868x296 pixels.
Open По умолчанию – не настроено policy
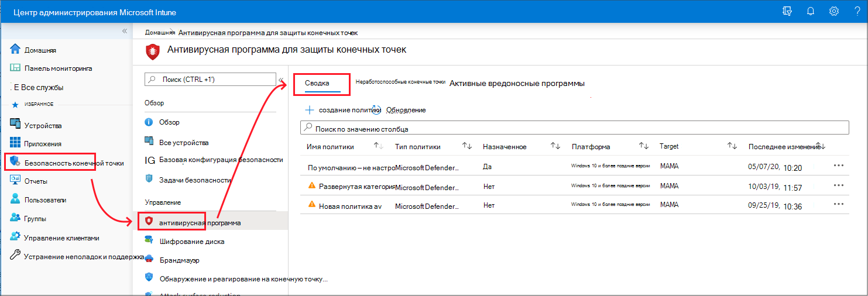click(x=351, y=168)
